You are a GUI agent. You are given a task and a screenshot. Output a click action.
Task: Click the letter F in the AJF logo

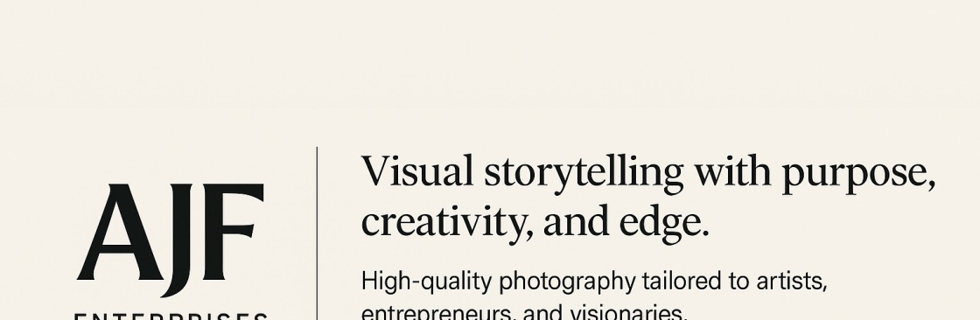230,232
